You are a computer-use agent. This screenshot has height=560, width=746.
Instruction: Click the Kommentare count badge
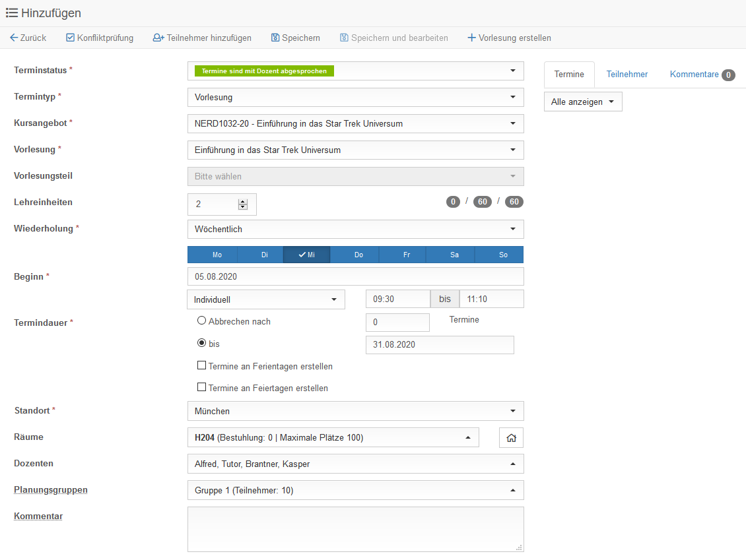tap(728, 75)
